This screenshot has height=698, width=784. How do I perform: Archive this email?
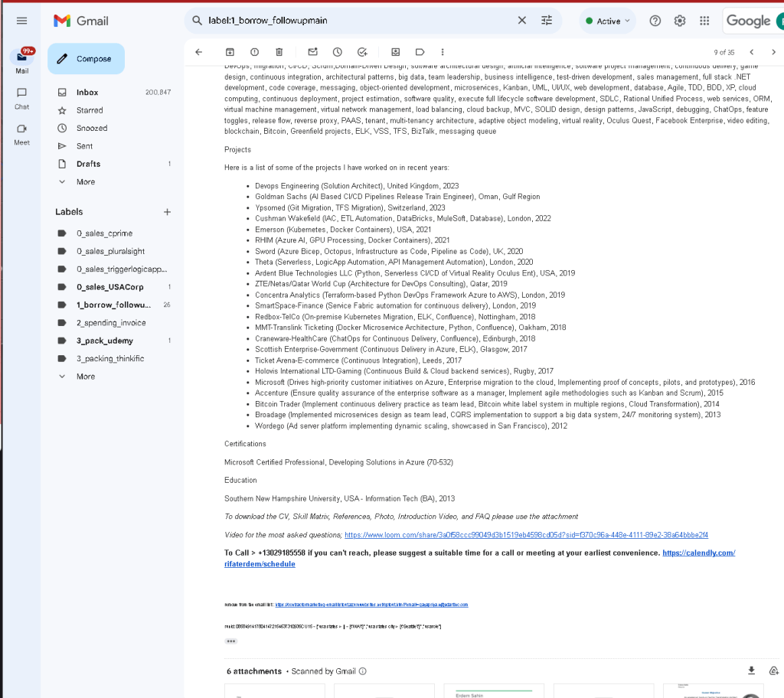(x=230, y=52)
